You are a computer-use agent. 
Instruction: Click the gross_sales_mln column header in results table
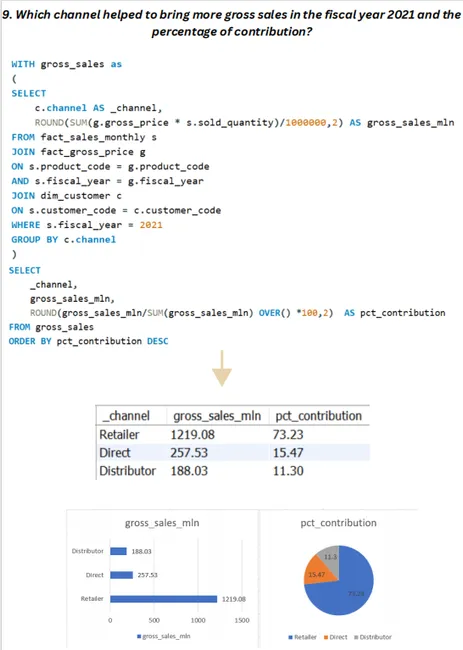pos(217,416)
